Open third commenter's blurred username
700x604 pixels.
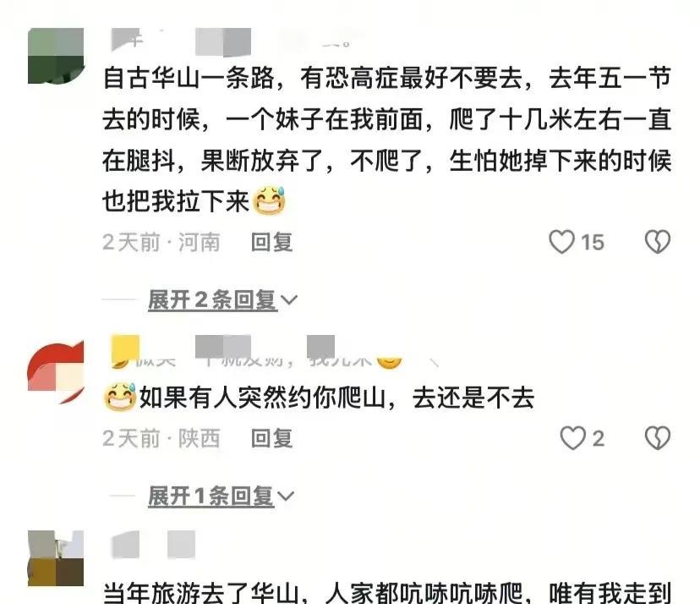click(153, 545)
